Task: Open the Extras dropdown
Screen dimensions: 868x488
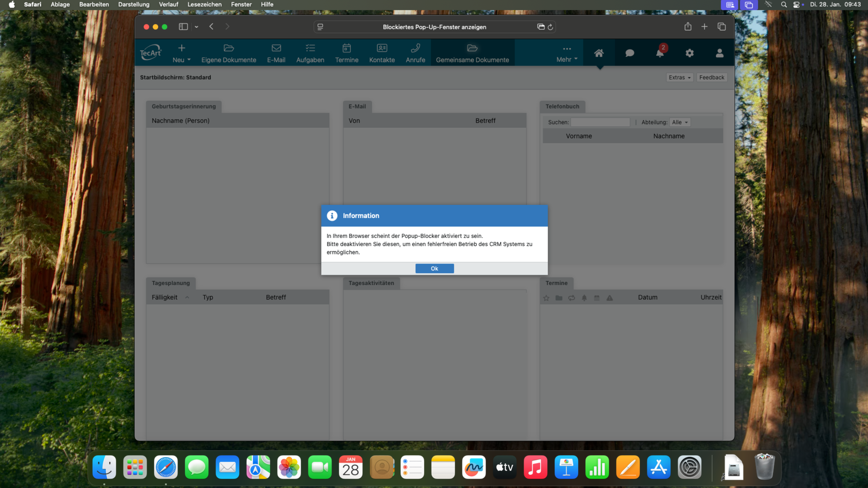Action: (679, 77)
